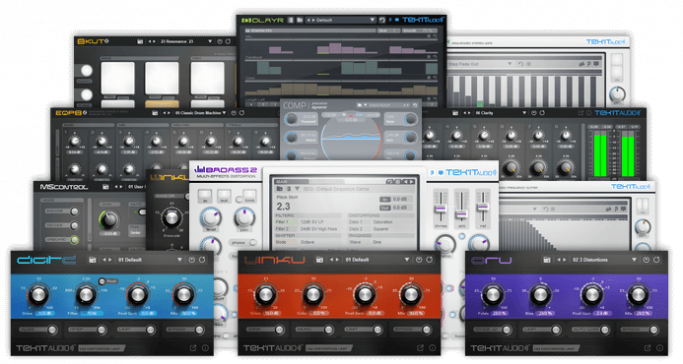Select the MAIN tab in Badass 2 display
683x364 pixels.
tap(291, 181)
